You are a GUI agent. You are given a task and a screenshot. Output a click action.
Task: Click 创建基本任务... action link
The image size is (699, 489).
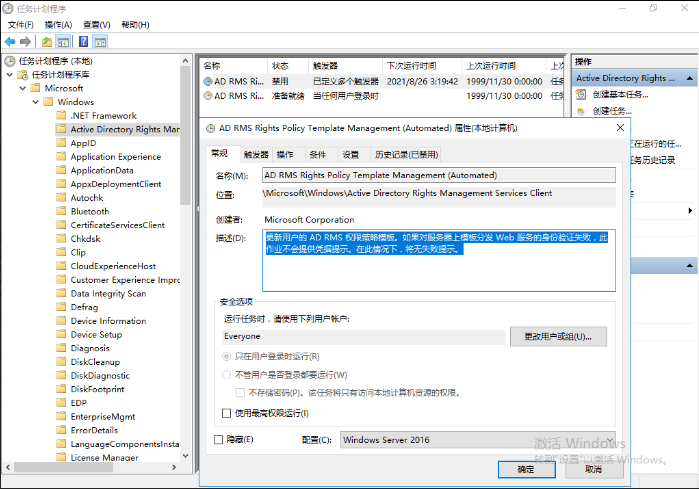(621, 95)
